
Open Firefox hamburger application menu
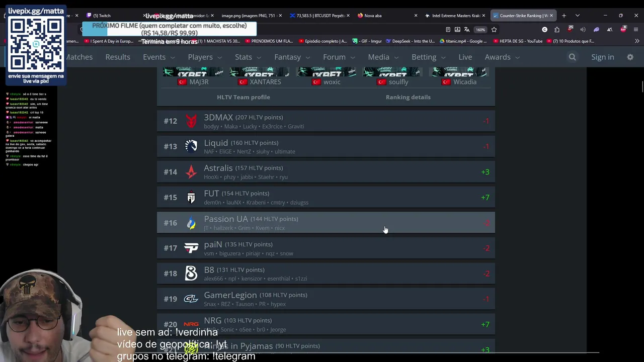click(x=636, y=30)
